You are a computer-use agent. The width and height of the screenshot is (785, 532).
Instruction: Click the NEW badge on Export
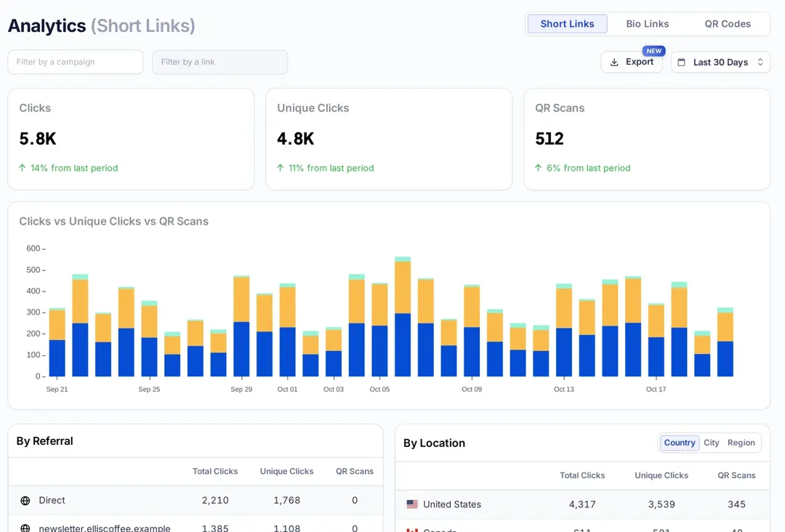coord(654,51)
